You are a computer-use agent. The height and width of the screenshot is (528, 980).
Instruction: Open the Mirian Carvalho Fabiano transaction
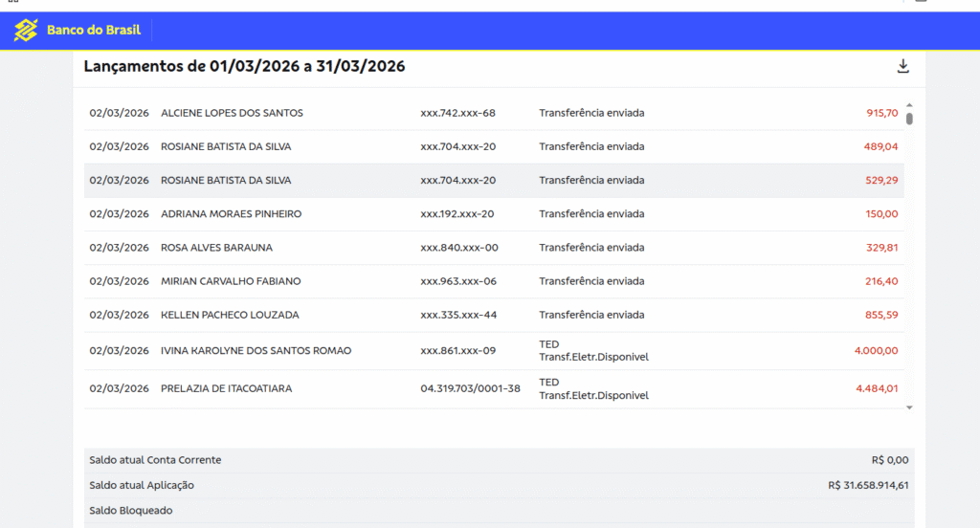click(494, 282)
